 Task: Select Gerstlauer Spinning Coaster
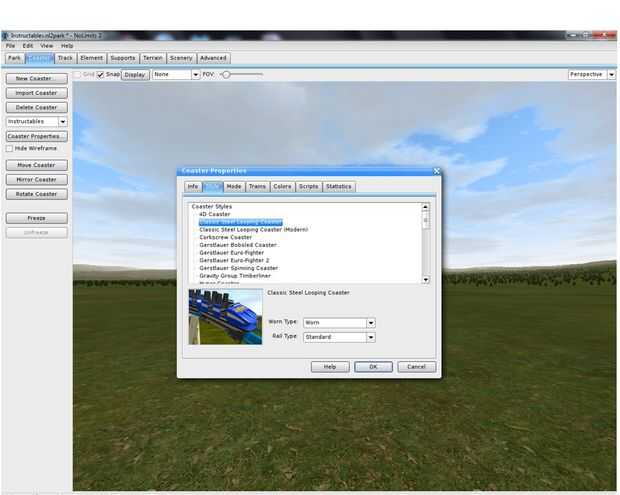coord(238,268)
